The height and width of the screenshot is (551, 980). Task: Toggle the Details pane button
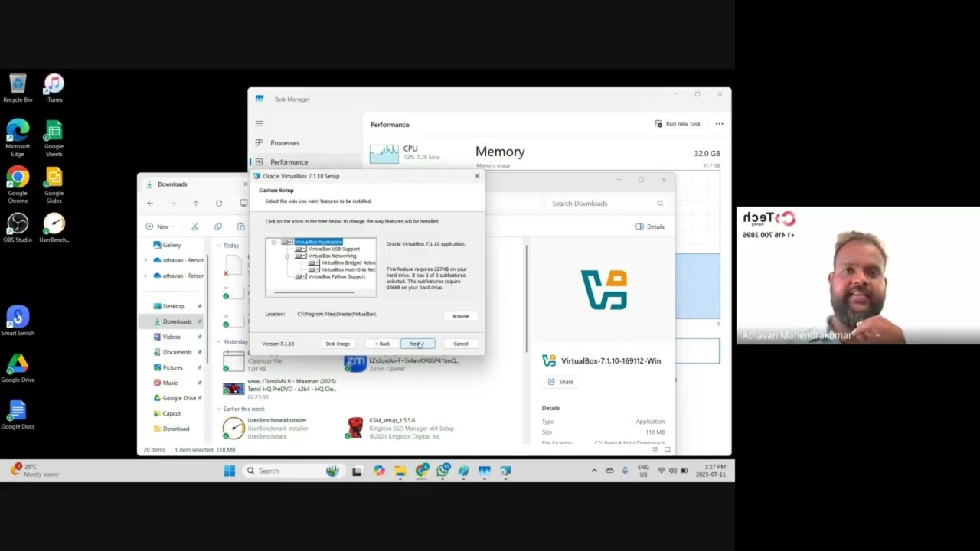(x=650, y=227)
